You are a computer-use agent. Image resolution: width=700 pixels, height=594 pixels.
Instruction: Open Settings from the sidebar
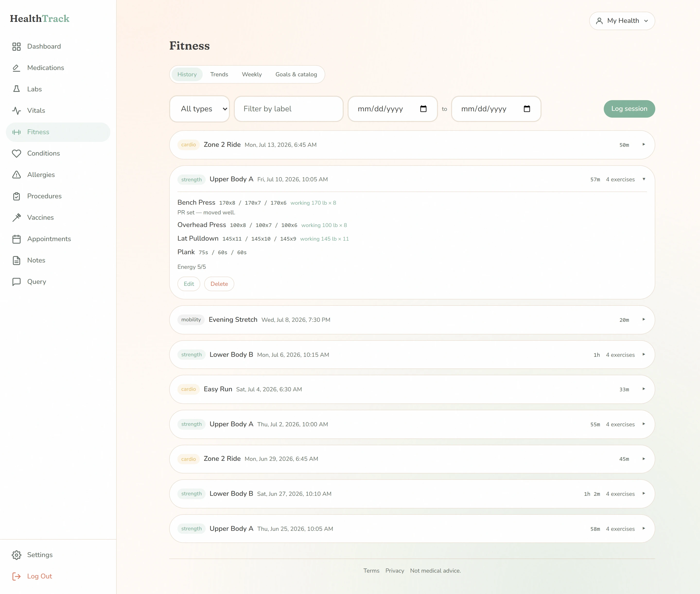pos(58,555)
